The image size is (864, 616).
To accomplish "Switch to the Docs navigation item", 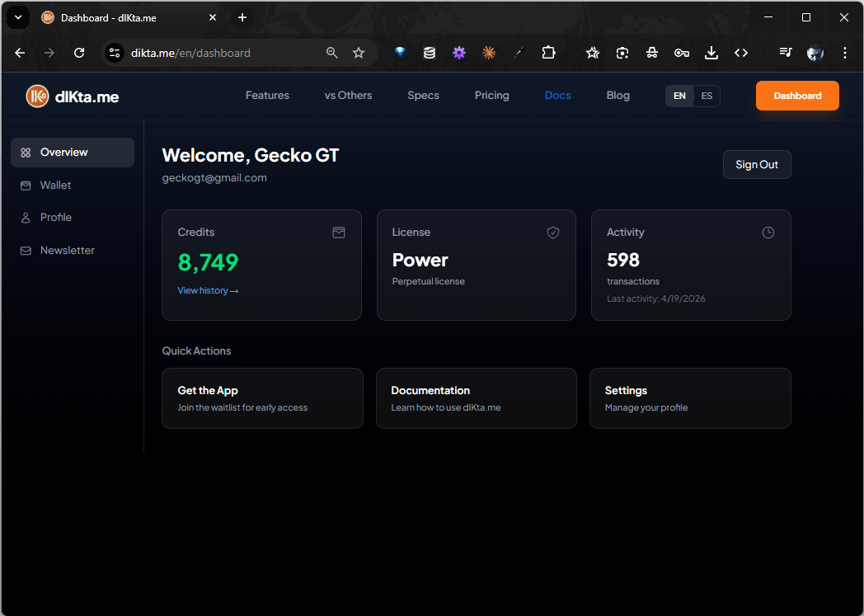I will [557, 96].
